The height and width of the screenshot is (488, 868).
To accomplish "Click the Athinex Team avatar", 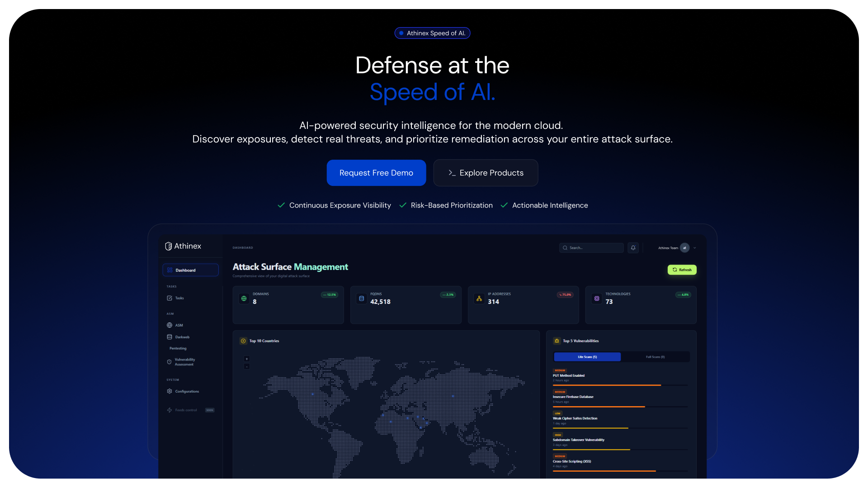I will (684, 248).
